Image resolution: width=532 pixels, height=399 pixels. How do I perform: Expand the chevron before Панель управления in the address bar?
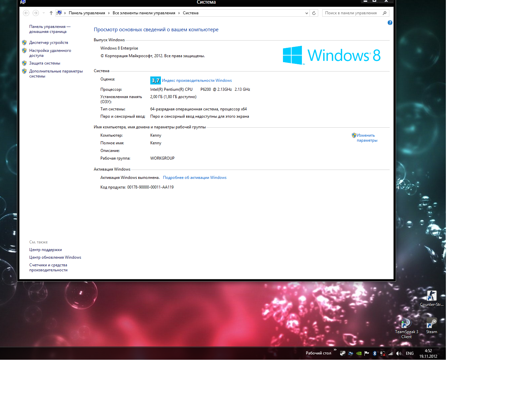[x=65, y=13]
